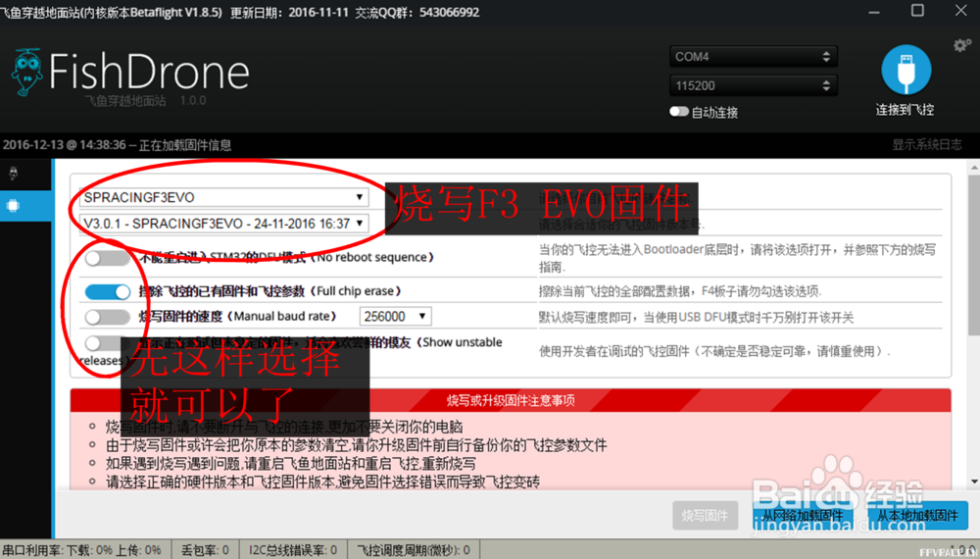
Task: Disable the Full chip erase switch
Action: [x=108, y=291]
